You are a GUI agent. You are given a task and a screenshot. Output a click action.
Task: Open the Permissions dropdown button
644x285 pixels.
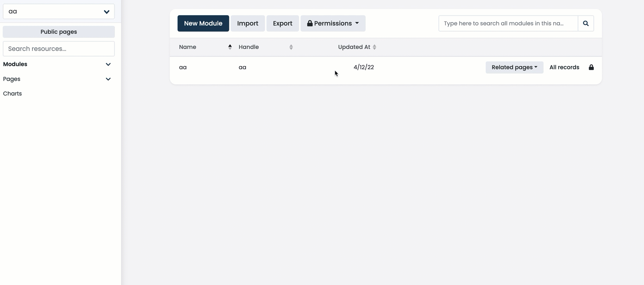pos(333,23)
